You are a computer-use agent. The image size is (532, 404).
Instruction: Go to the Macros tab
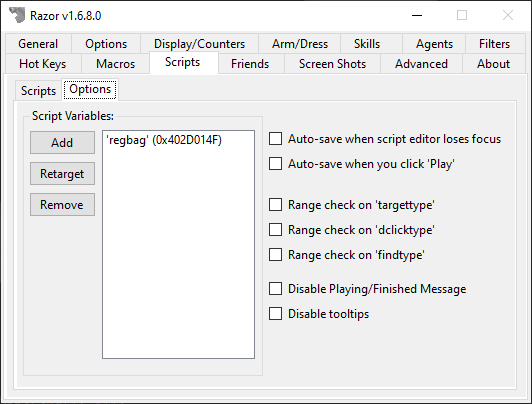pyautogui.click(x=115, y=64)
